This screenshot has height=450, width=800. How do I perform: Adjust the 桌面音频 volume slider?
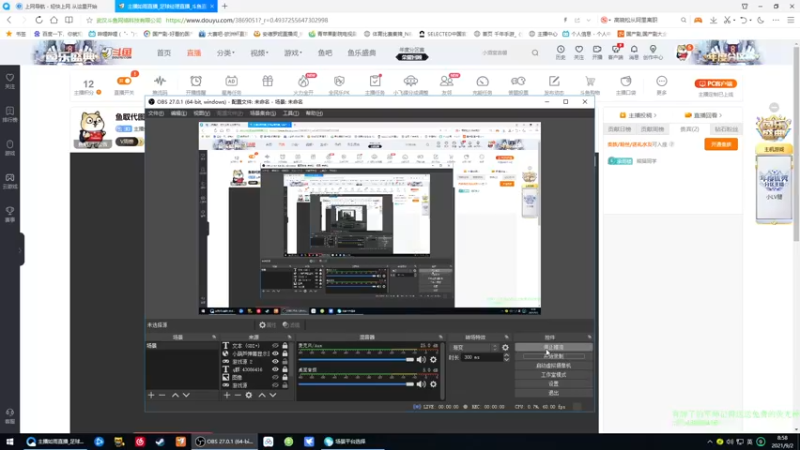click(x=356, y=384)
